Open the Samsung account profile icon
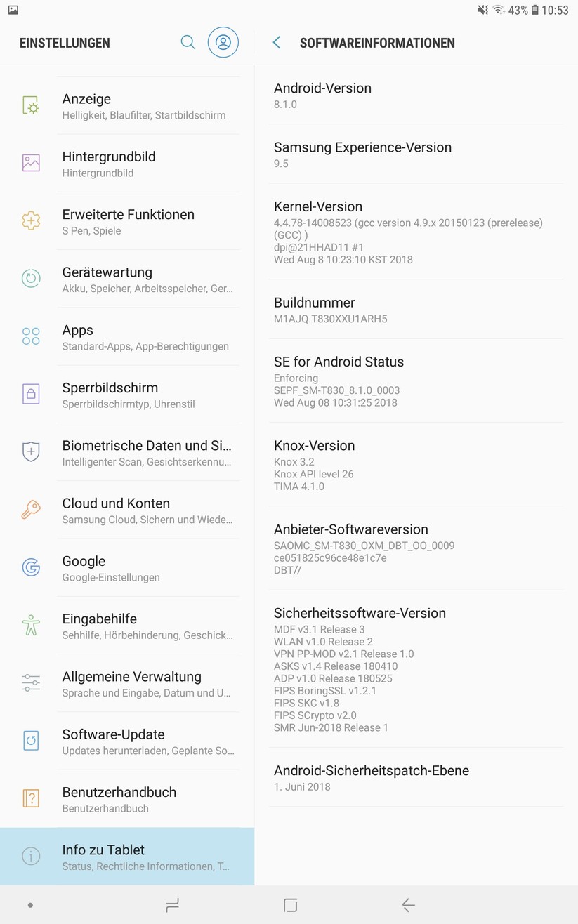The height and width of the screenshot is (924, 578). point(223,42)
